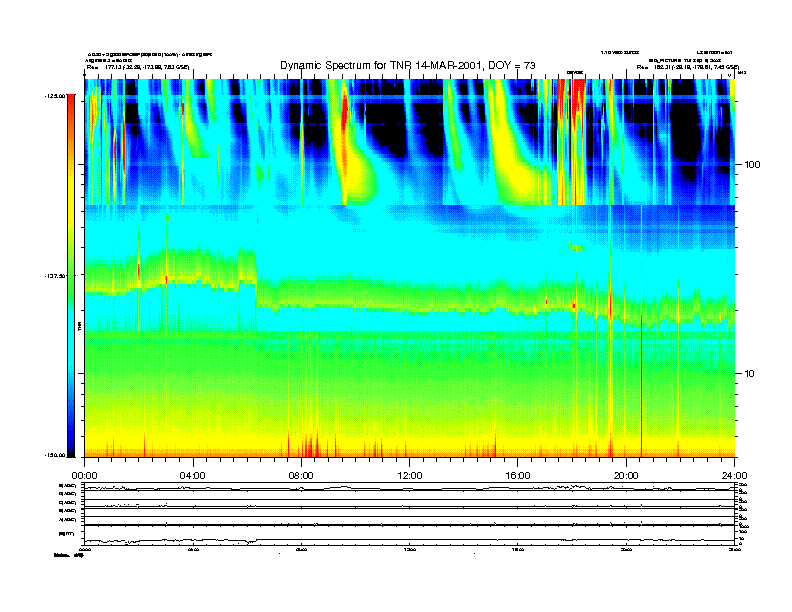Click the 08:00 time axis label
This screenshot has width=792, height=612.
click(301, 476)
